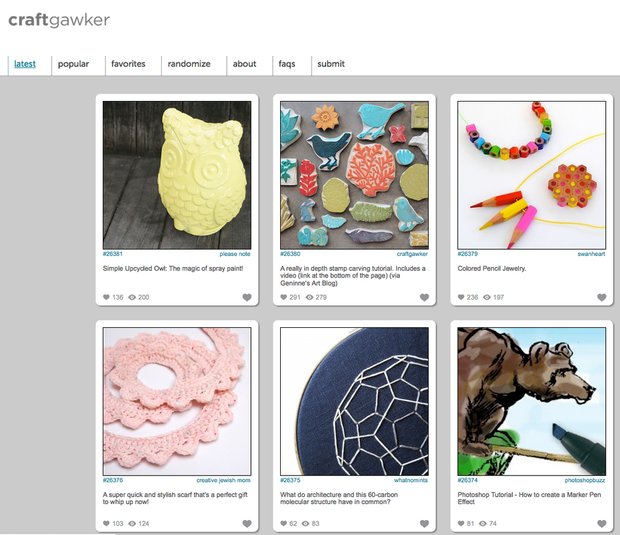Click the eye views icon on owl post

tap(132, 297)
